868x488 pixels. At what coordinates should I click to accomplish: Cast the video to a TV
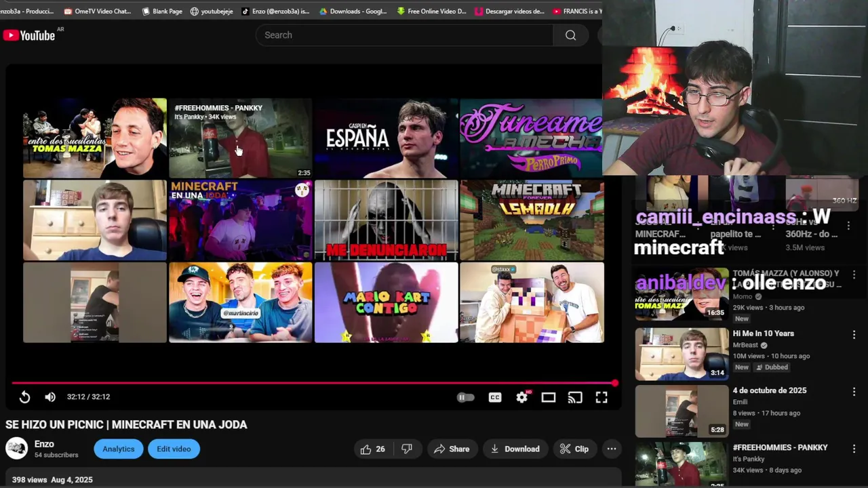[575, 397]
